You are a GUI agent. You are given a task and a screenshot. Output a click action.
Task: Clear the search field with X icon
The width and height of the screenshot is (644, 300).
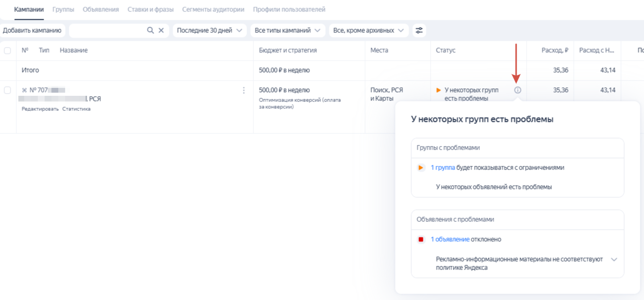[x=162, y=30]
